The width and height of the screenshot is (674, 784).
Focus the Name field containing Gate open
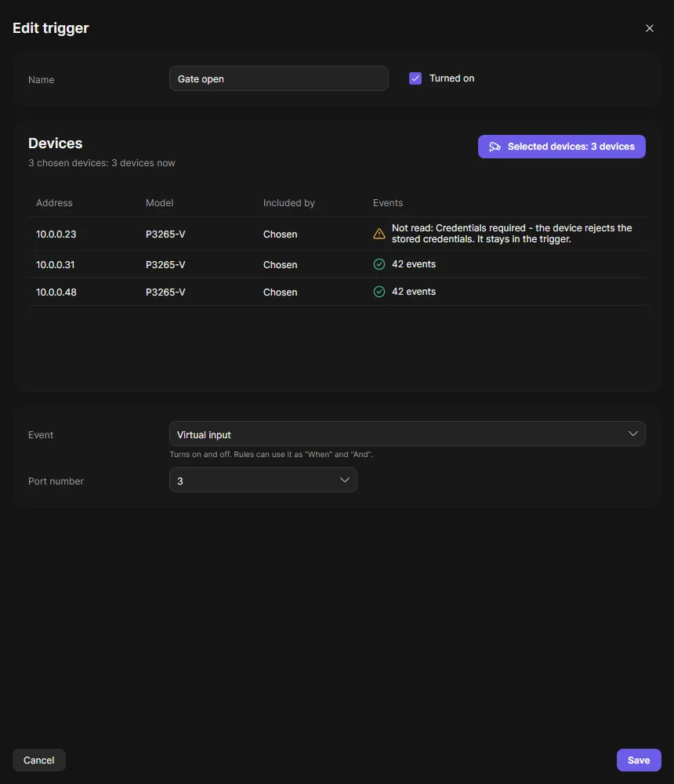click(x=278, y=78)
